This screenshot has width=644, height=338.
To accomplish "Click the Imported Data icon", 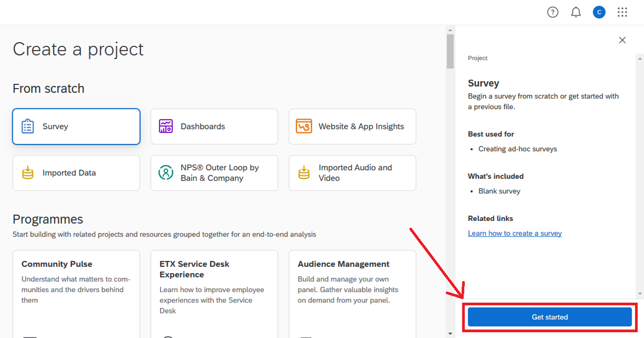I will pos(28,173).
